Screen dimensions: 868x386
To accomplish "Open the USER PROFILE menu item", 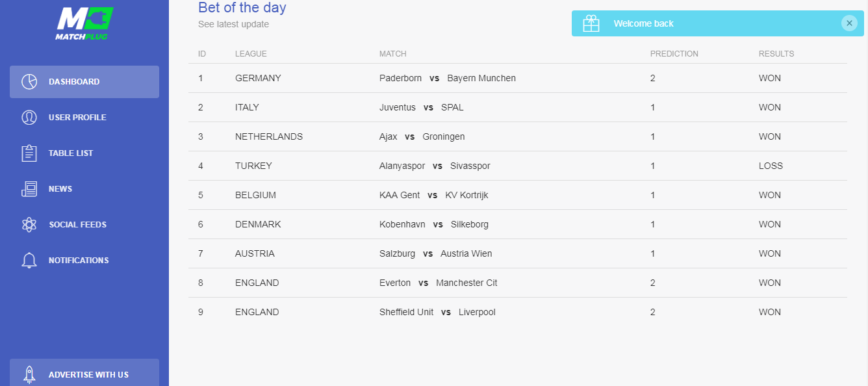I will click(x=84, y=118).
